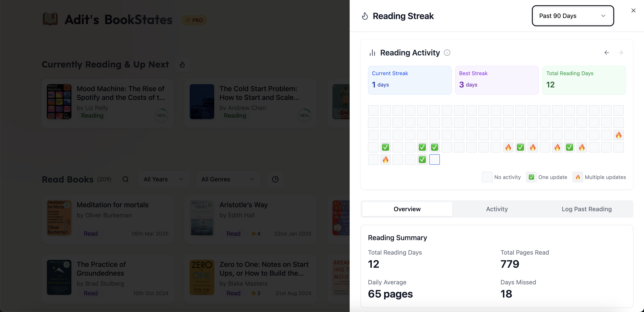
Task: Click the 4-star rating on Aristotle's Way
Action: point(256,234)
